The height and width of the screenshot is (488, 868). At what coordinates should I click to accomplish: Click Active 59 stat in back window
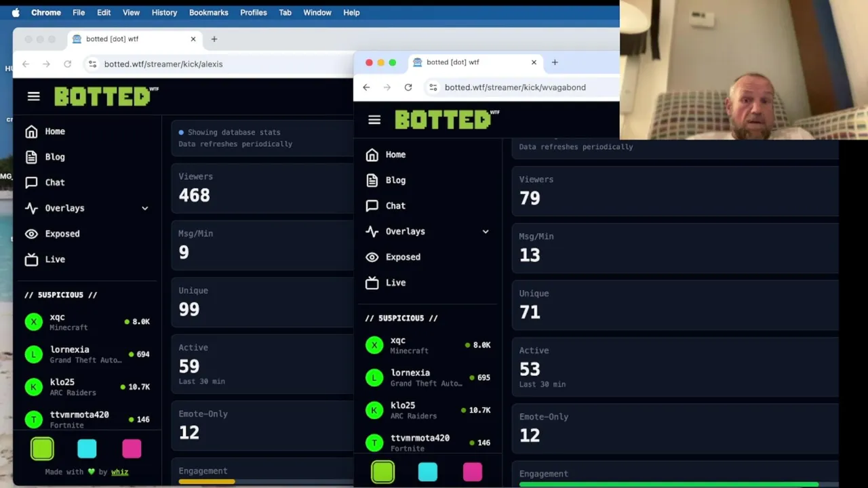click(262, 365)
